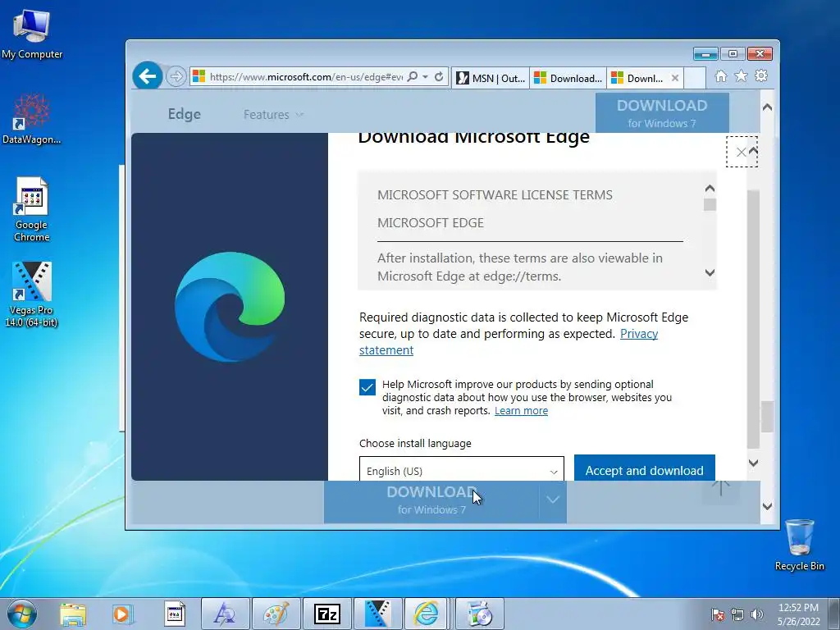Switch to Internet Explorer taskbar button

point(426,614)
